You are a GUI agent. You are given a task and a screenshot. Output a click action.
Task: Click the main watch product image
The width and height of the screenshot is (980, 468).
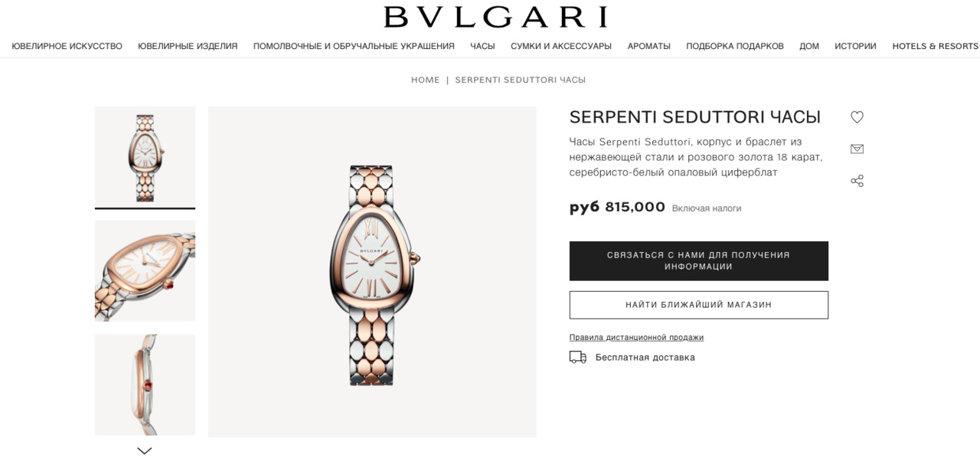pyautogui.click(x=372, y=272)
